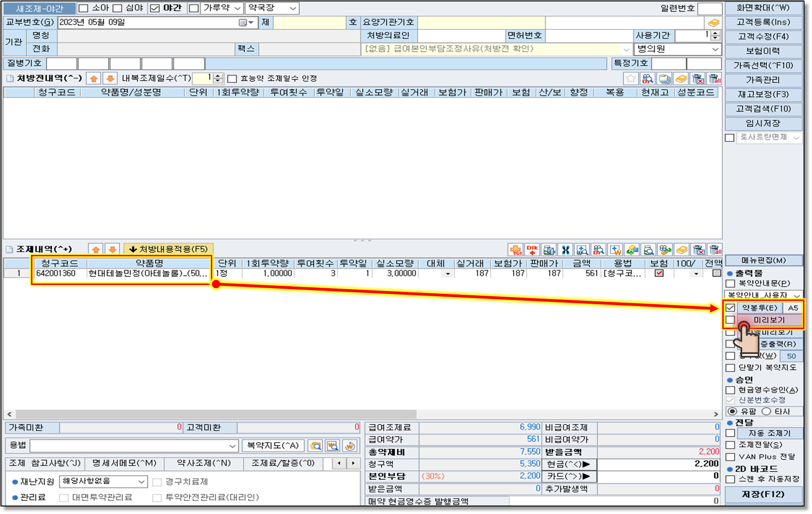Click the DUR check icon in dispensing toolbar
Viewport: 812px width, 514px height.
[516, 250]
